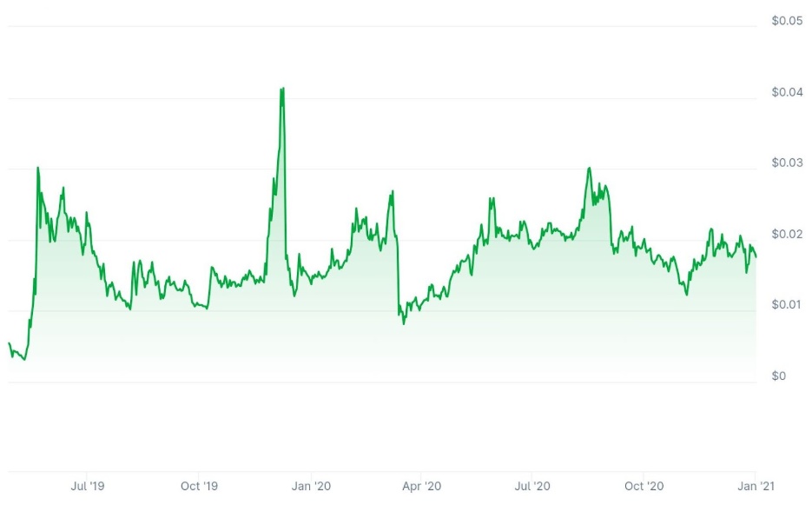Screen dimensions: 812x505
Task: Select the Jul '20 date label
Action: point(531,486)
